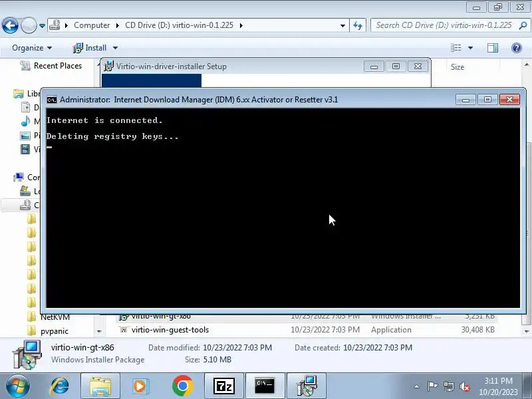Viewport: 532px width, 399px height.
Task: Click the network tray icon
Action: 448,386
